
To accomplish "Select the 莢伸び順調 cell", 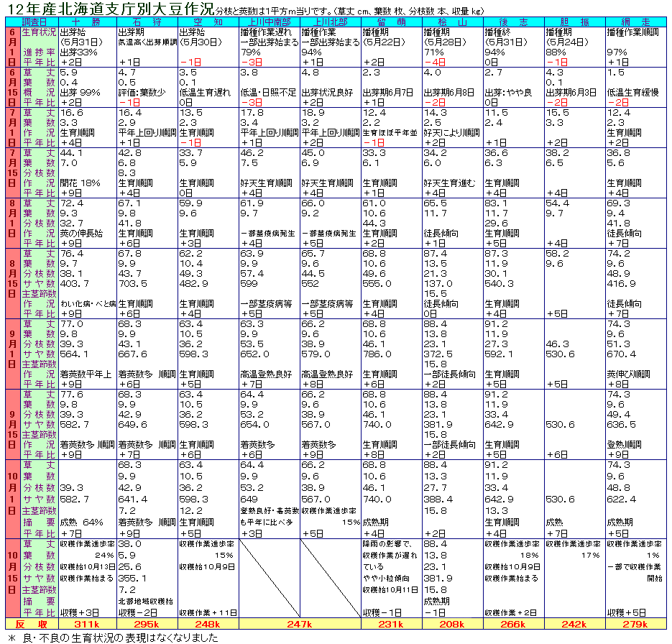I will 628,374.
